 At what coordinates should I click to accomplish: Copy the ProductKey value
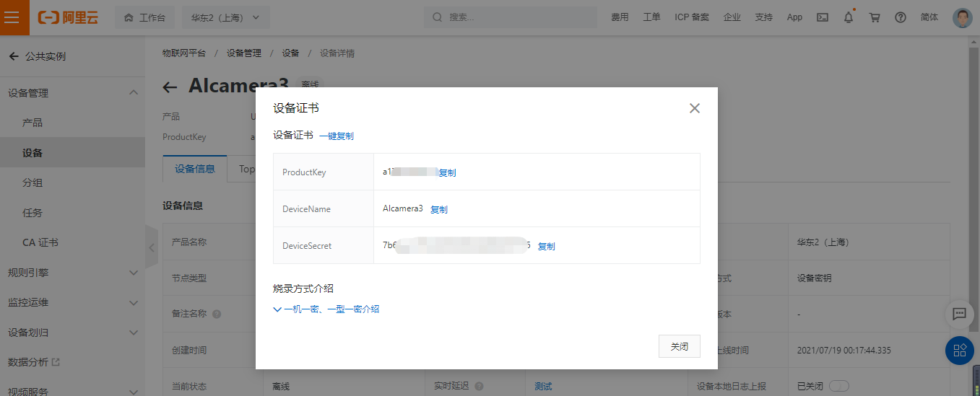448,173
